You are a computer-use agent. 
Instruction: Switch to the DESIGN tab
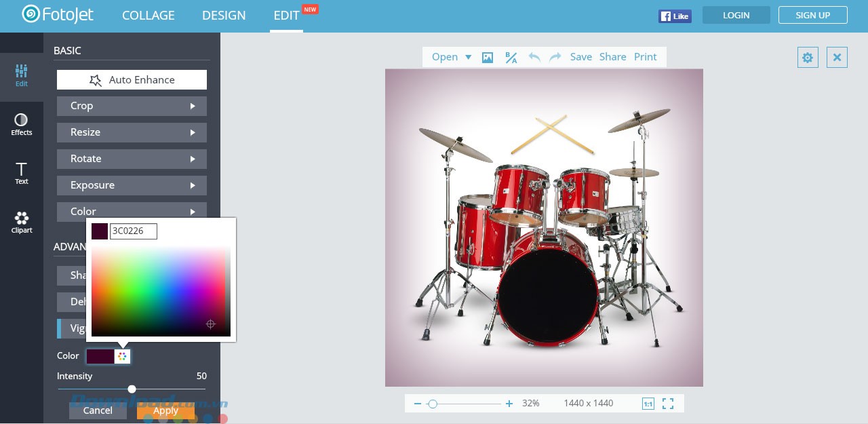(x=224, y=16)
